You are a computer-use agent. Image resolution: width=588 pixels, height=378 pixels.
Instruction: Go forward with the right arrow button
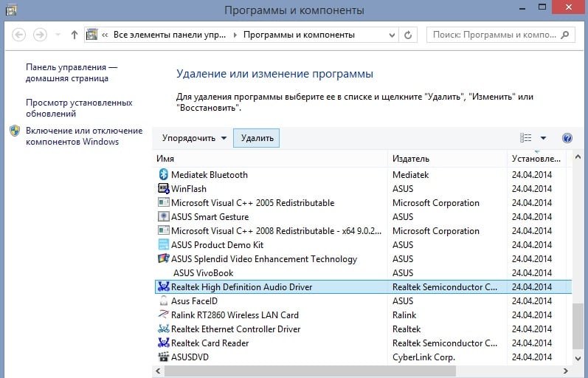point(40,35)
